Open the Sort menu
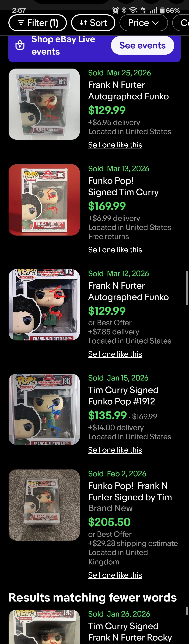 point(93,23)
